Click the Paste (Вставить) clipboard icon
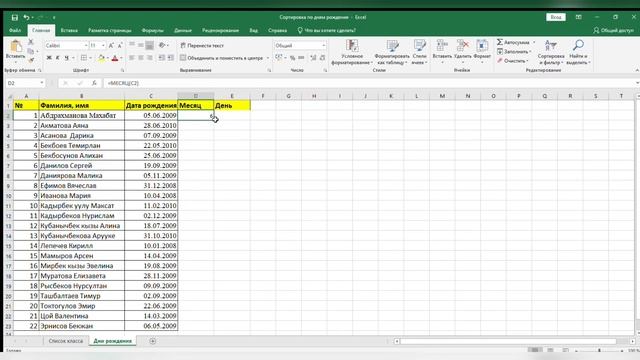Screen dimensions: 640x360 click(16, 46)
